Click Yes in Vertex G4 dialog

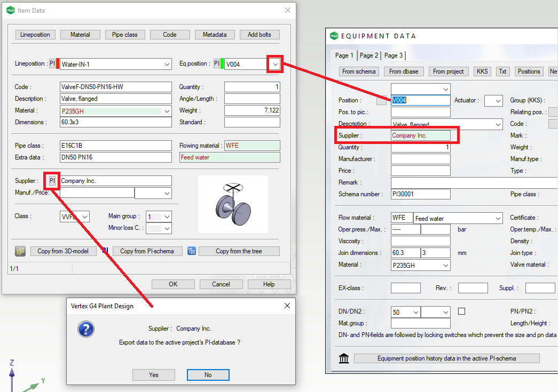(154, 375)
